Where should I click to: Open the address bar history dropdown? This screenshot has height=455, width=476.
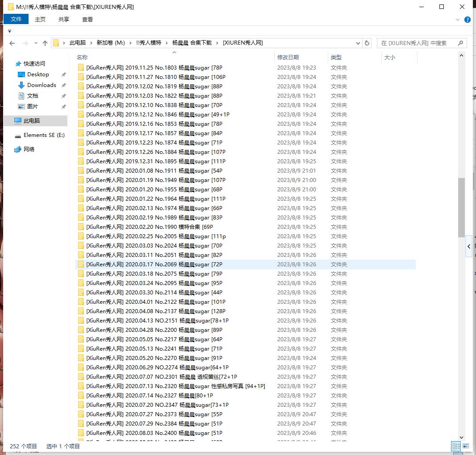(358, 43)
